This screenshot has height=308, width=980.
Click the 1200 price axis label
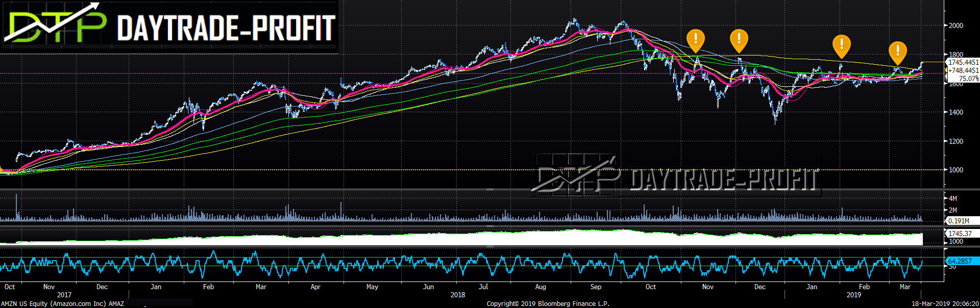(956, 141)
